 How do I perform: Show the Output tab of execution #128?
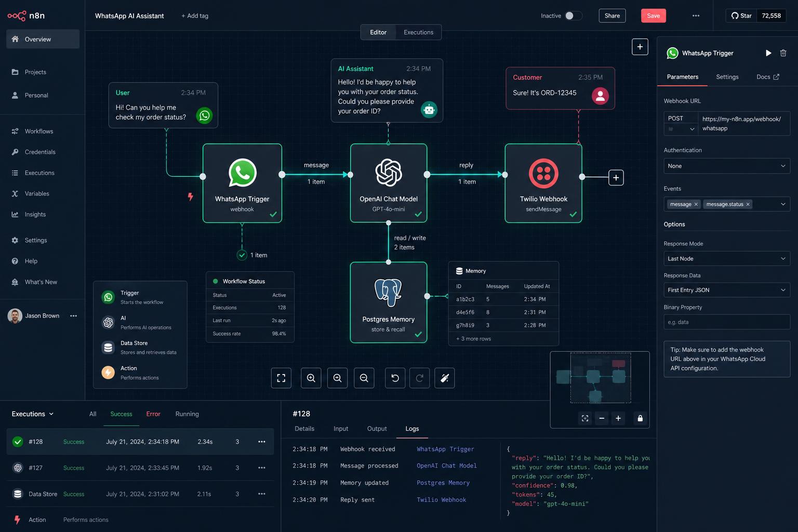pyautogui.click(x=377, y=429)
